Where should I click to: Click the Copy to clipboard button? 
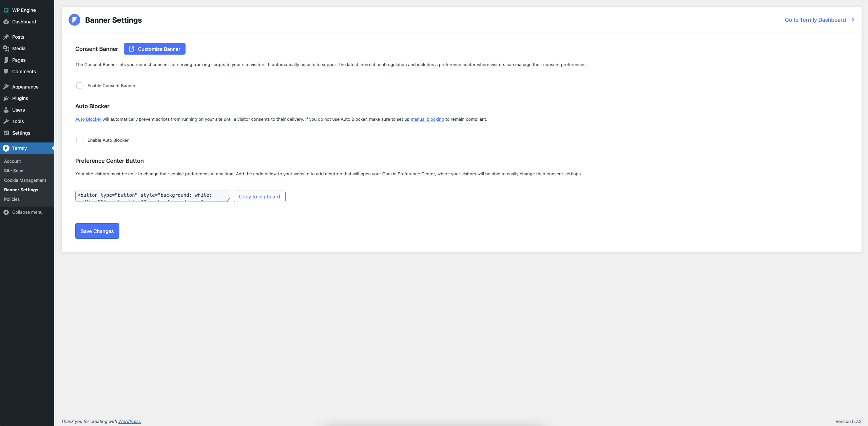pyautogui.click(x=259, y=196)
